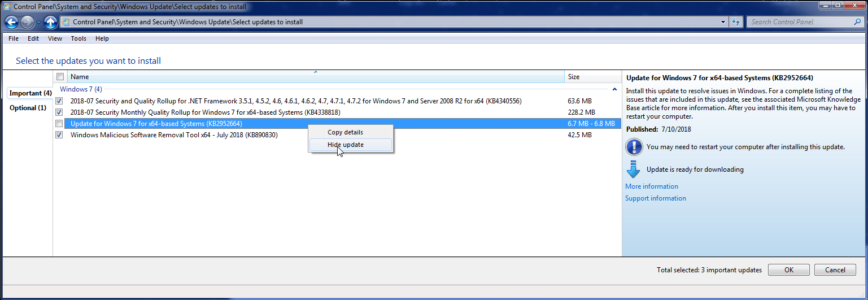Open the More information link
The height and width of the screenshot is (300, 868).
click(x=651, y=186)
